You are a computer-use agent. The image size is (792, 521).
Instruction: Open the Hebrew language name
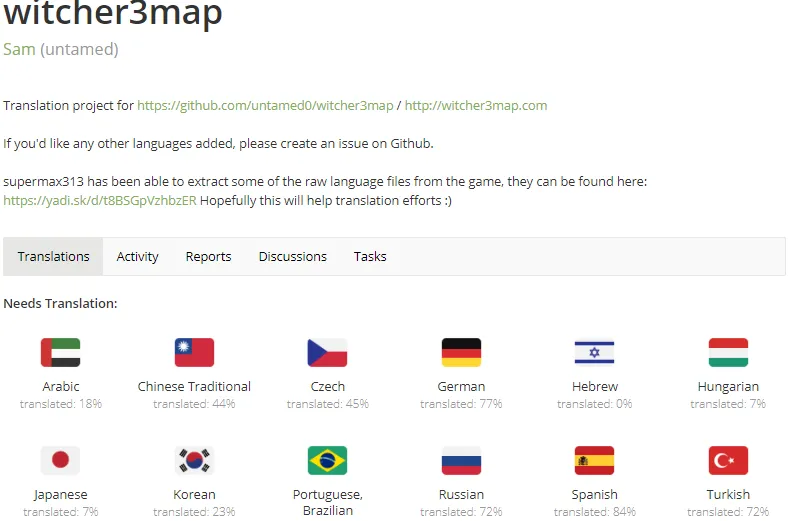[595, 387]
